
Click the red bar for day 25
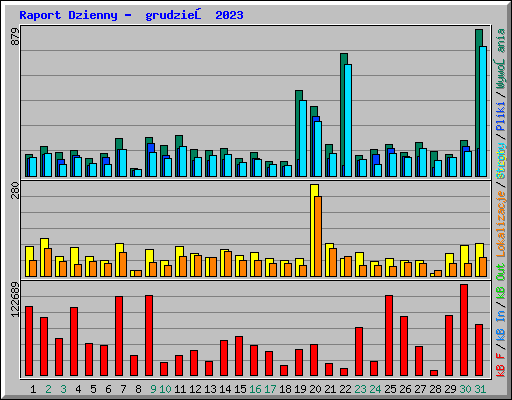(389, 336)
